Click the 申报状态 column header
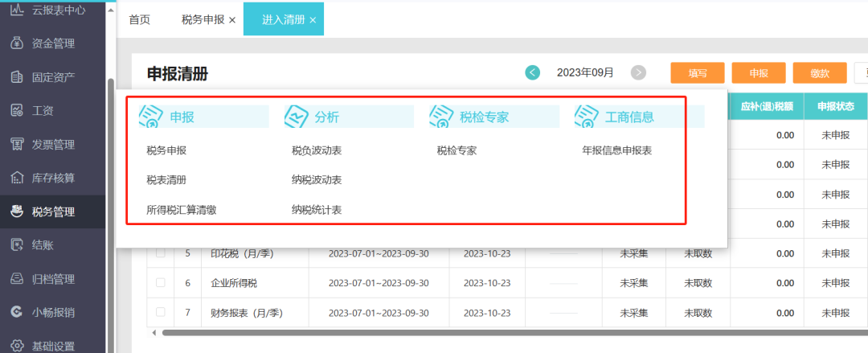 tap(835, 106)
